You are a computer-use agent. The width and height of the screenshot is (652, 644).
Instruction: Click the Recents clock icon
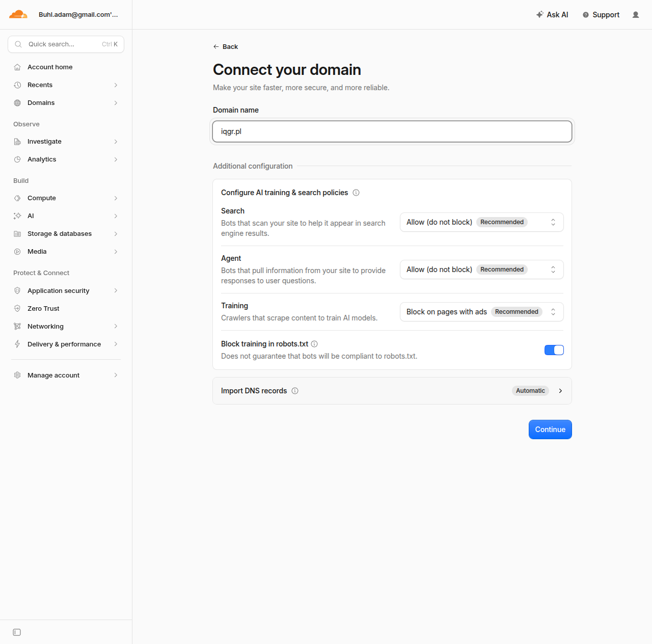tap(17, 85)
